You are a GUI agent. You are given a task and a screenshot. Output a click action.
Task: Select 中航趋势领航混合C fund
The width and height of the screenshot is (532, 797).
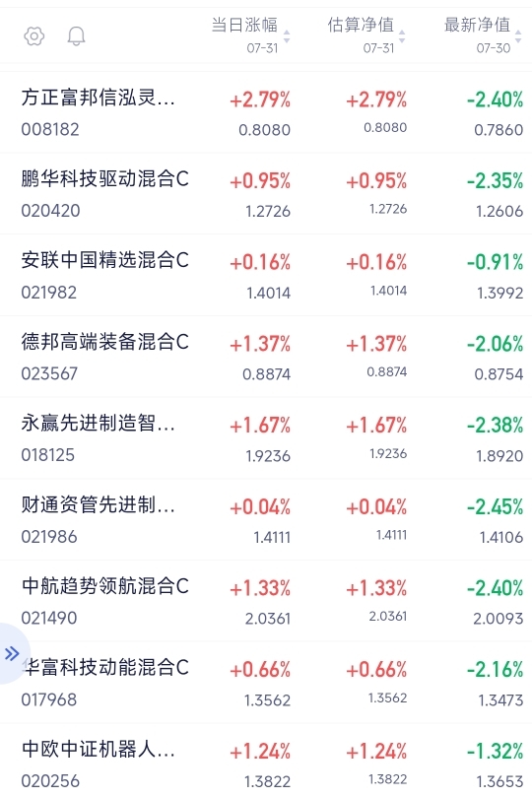click(266, 601)
